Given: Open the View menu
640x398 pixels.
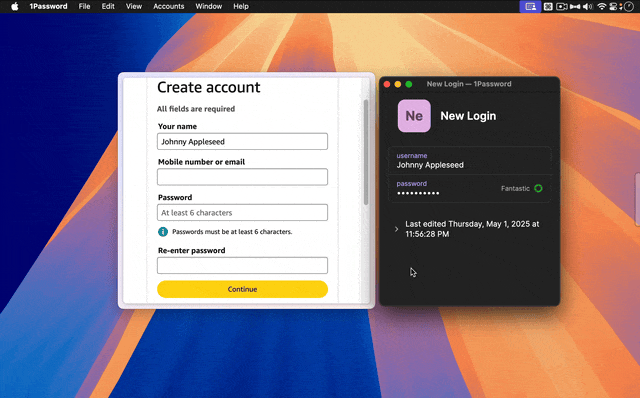Looking at the screenshot, I should 134,7.
